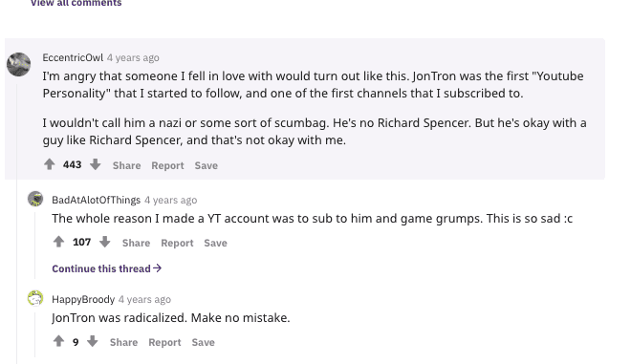Share BadAtAlotOfThings' comment
This screenshot has width=631, height=364.
(x=136, y=243)
